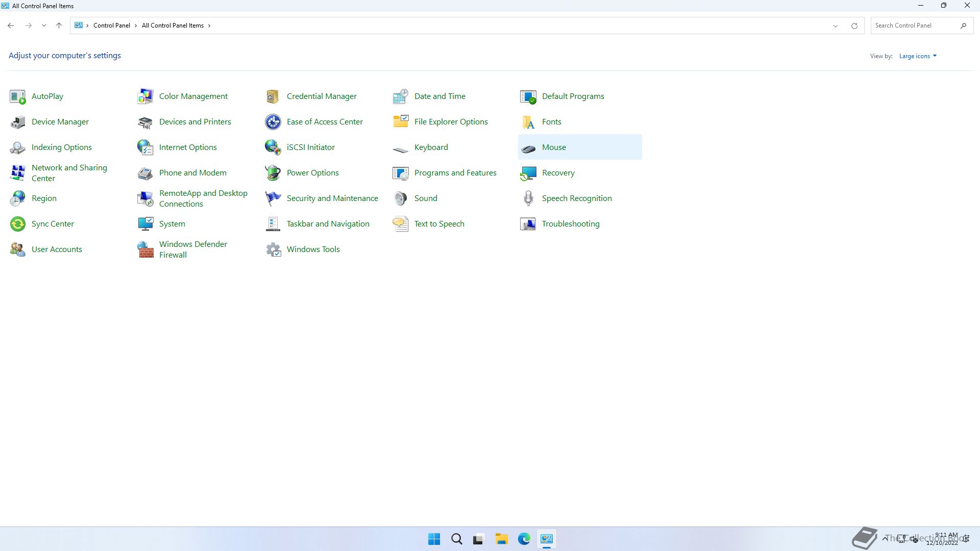Image resolution: width=980 pixels, height=551 pixels.
Task: Click the Refresh button in address bar
Action: click(854, 26)
